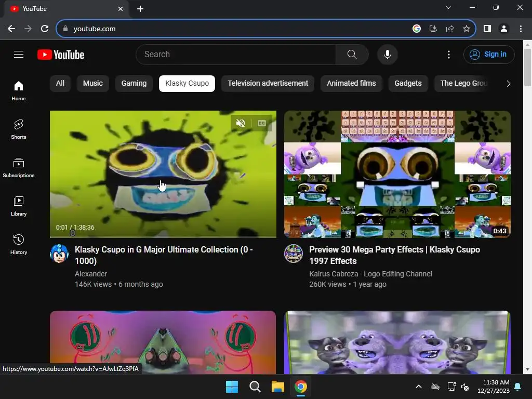Viewport: 532px width, 399px height.
Task: Click the search magnifier button
Action: tap(352, 54)
